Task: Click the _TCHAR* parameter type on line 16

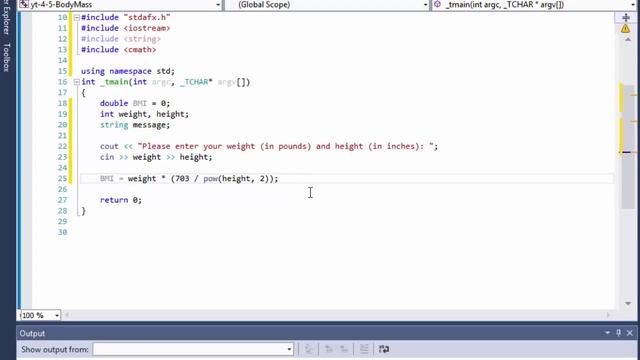Action: pyautogui.click(x=196, y=82)
